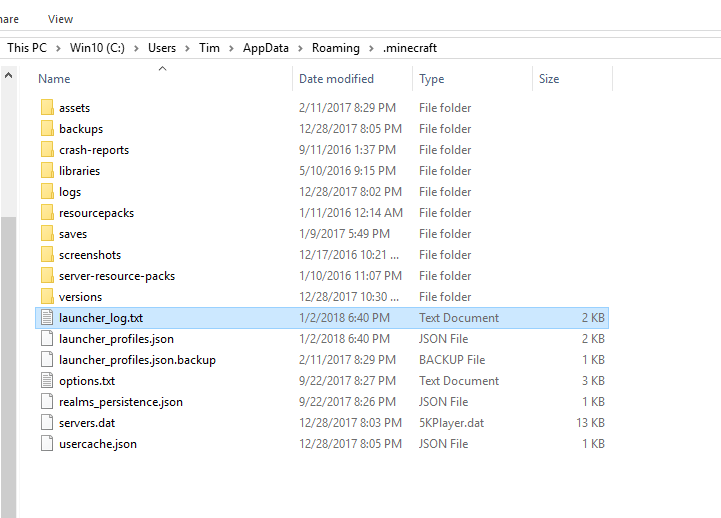Click the versions folder icon
The width and height of the screenshot is (721, 518).
46,297
